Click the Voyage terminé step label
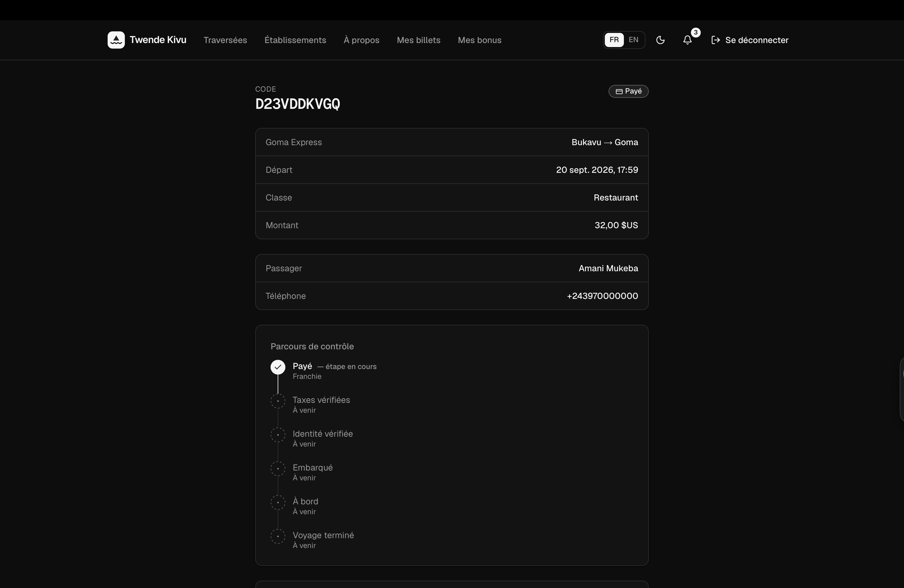Viewport: 904px width, 588px height. (323, 535)
